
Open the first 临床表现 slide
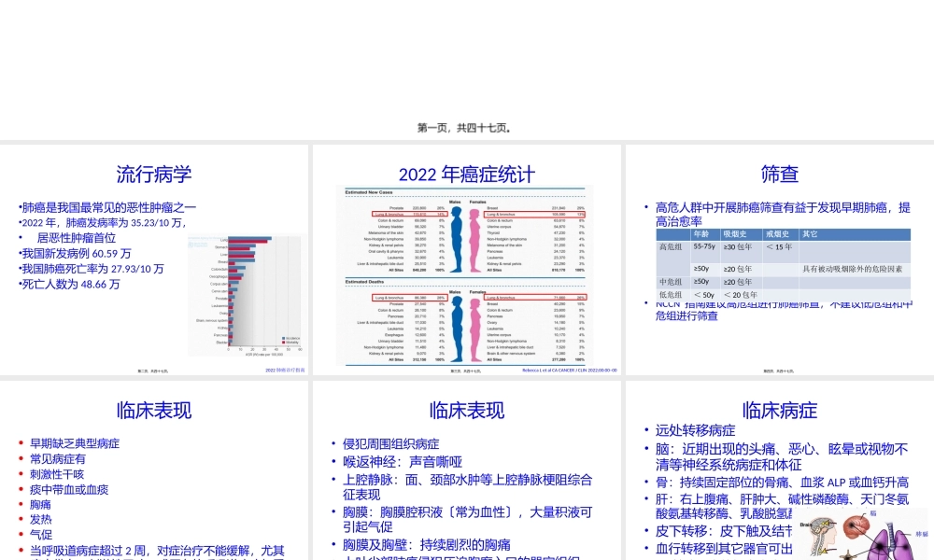[x=152, y=411]
